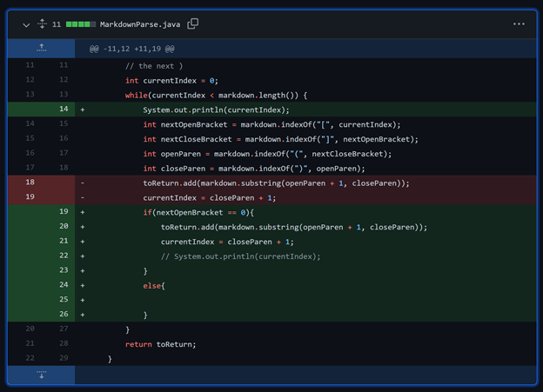This screenshot has width=543, height=392.
Task: Select added line number 20
Action: [64, 226]
